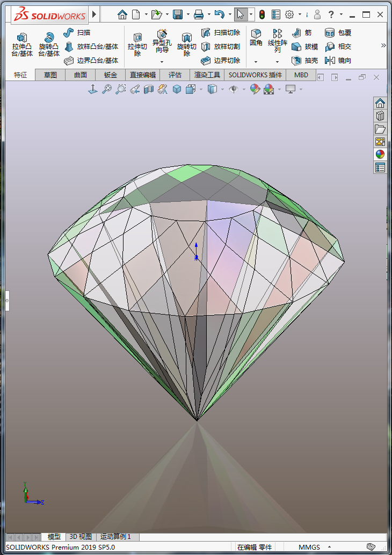Open the Help question mark
Screen dimensions: 392x555
tap(331, 14)
